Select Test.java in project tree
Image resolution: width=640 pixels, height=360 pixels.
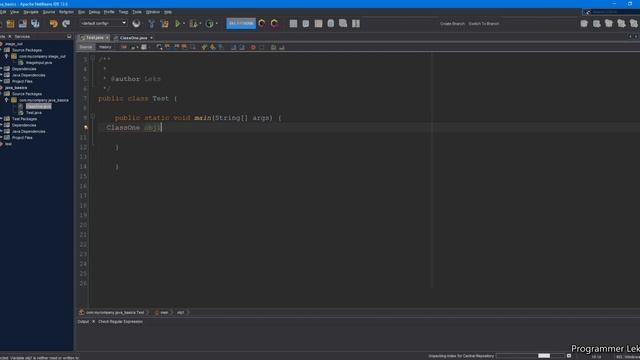[x=34, y=113]
